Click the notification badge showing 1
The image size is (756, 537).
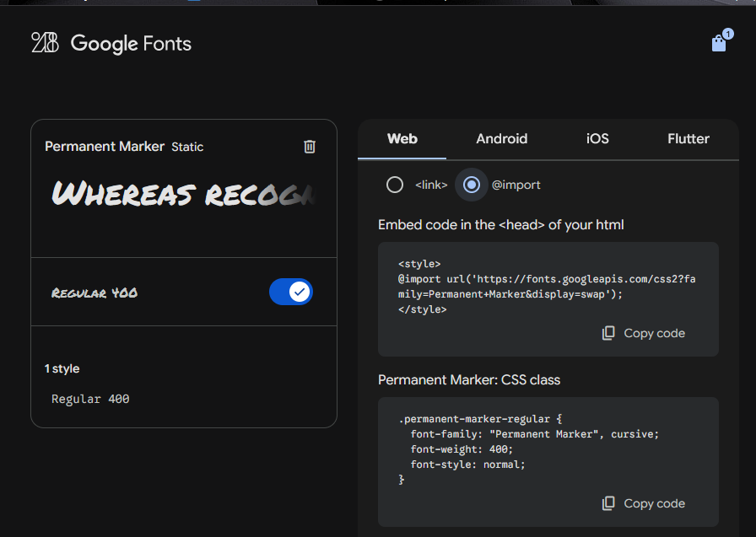tap(727, 34)
